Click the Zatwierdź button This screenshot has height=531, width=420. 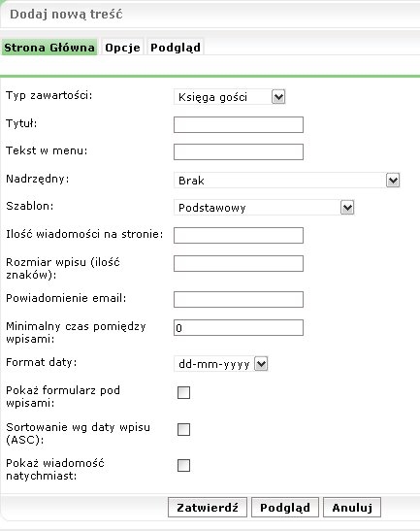pos(208,508)
